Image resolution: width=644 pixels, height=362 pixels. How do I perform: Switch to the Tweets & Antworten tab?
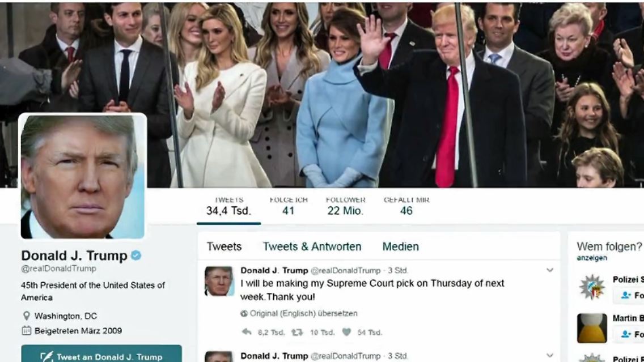tap(312, 246)
